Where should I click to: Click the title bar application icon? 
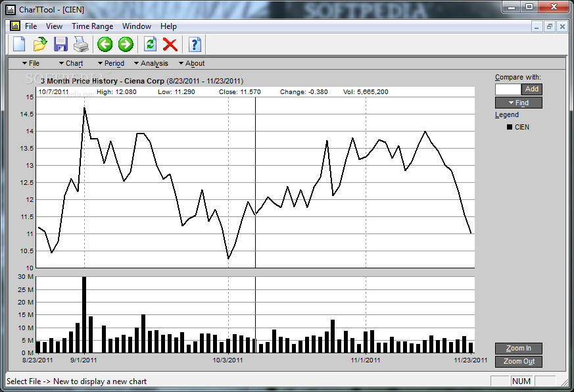point(11,9)
